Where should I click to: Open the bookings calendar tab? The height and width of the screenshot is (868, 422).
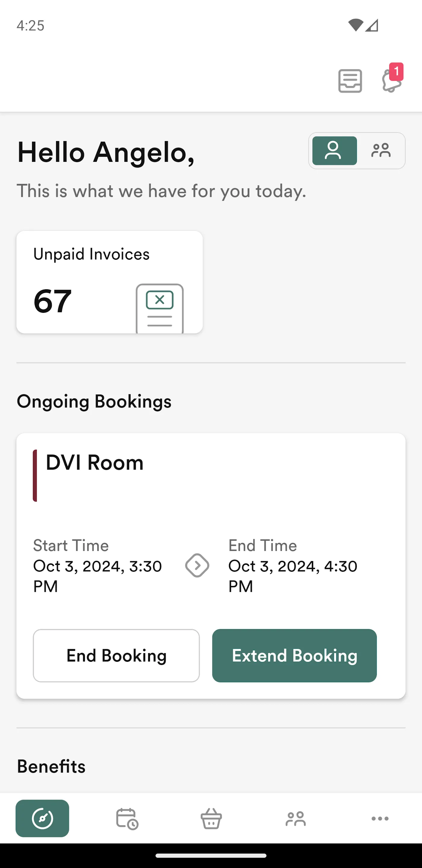(x=127, y=818)
